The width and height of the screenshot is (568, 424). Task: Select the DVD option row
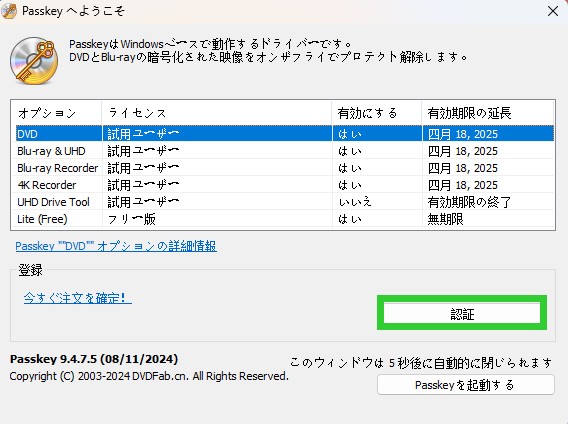[285, 134]
